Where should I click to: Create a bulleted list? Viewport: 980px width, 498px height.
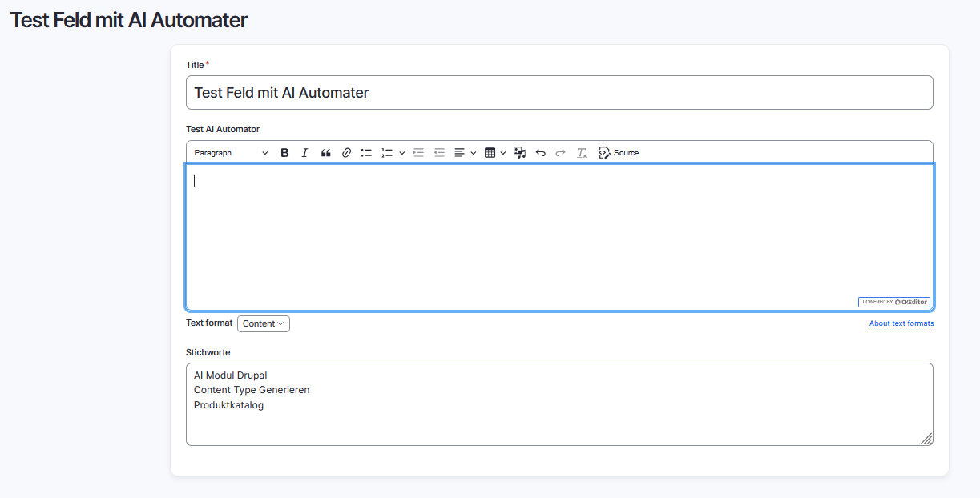[366, 152]
